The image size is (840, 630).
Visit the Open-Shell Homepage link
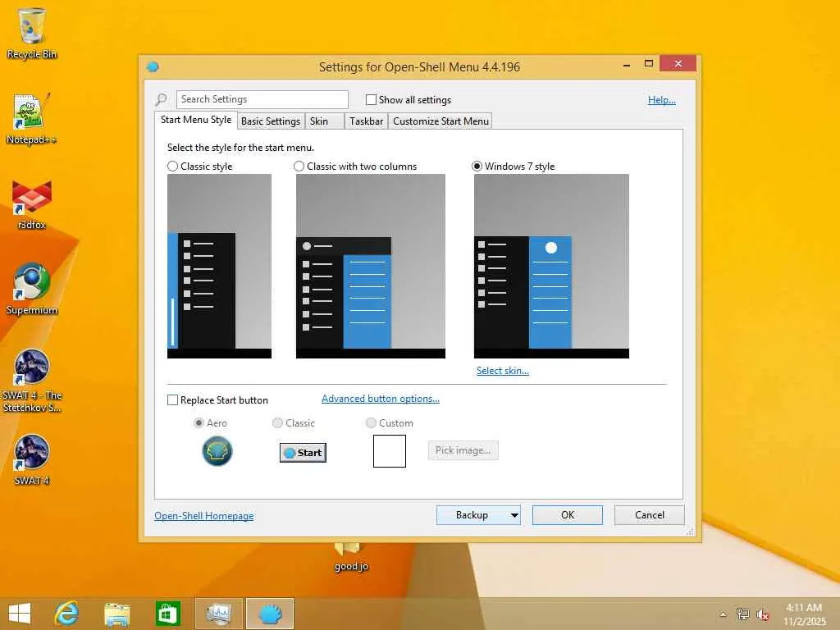click(x=204, y=516)
